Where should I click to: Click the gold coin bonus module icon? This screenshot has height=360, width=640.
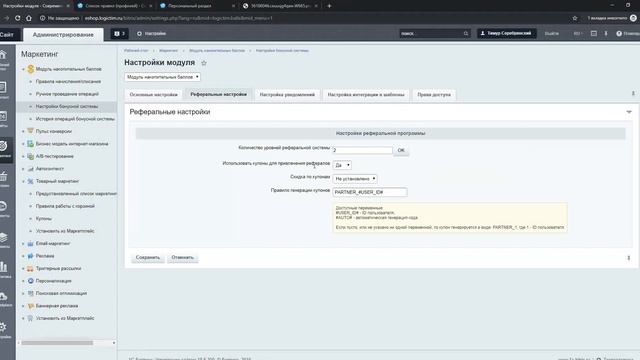tap(31, 69)
